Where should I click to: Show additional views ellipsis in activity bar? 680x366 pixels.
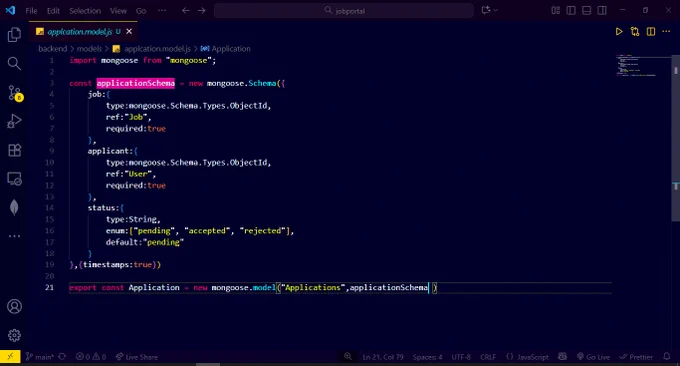(14, 236)
